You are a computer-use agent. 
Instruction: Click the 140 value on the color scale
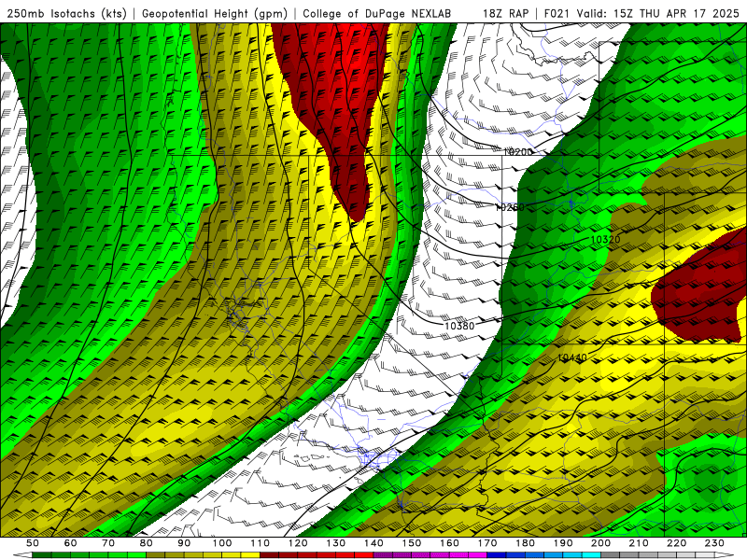point(374,543)
